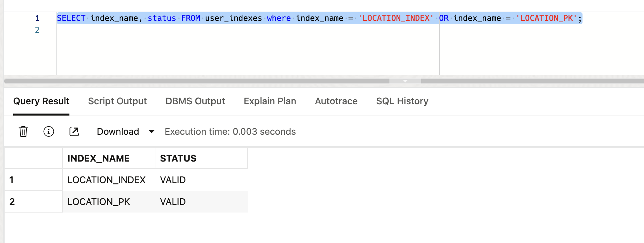Viewport: 644px width, 243px height.
Task: Select result row number 1
Action: 33,180
